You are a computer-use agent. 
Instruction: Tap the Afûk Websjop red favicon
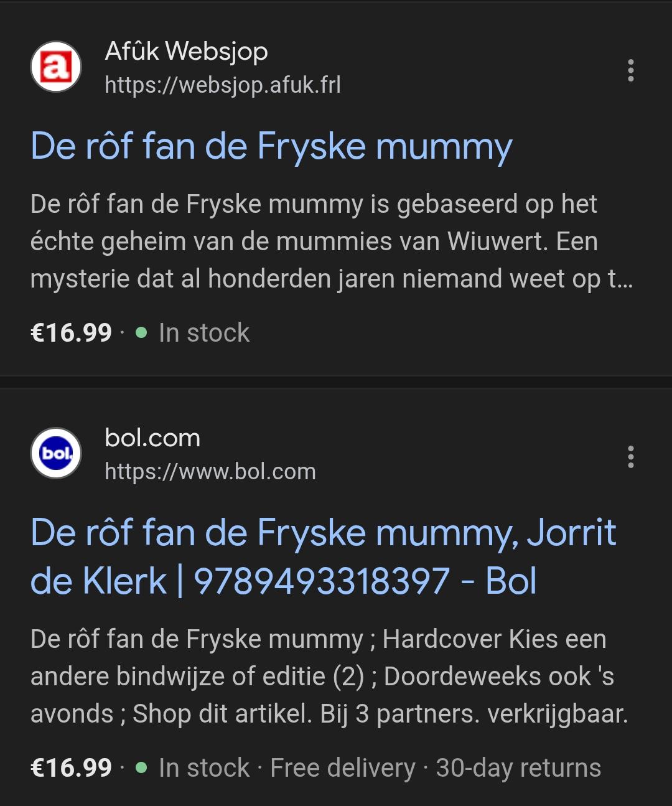[x=56, y=67]
